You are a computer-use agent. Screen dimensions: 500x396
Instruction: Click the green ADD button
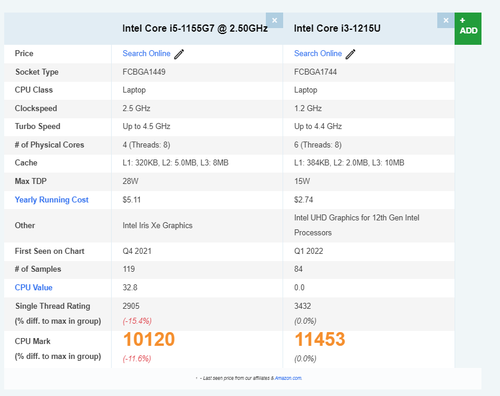468,29
